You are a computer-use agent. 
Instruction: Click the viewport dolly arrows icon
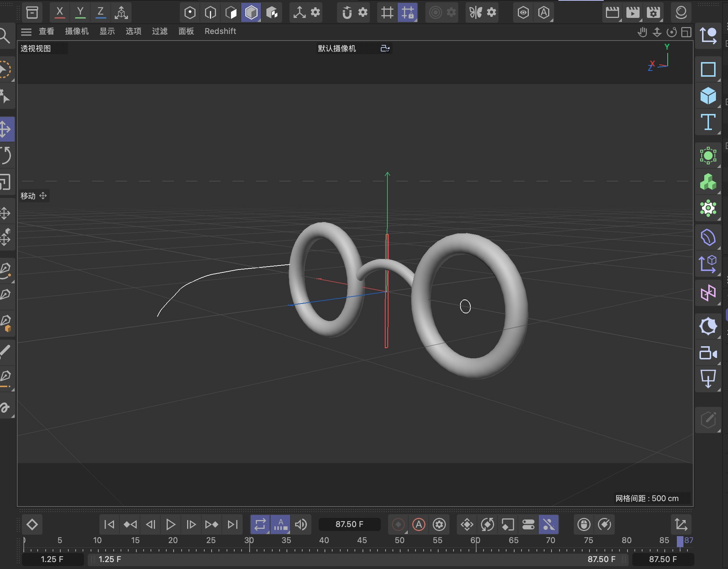pyautogui.click(x=657, y=32)
